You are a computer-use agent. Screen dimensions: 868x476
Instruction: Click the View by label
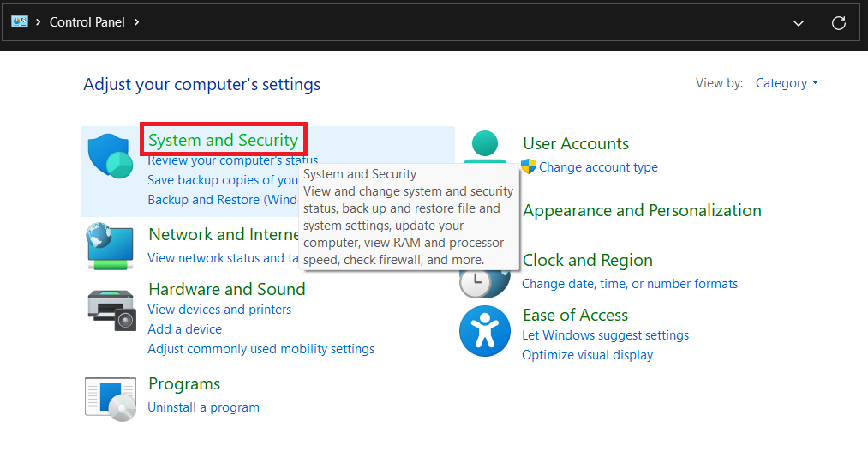719,83
